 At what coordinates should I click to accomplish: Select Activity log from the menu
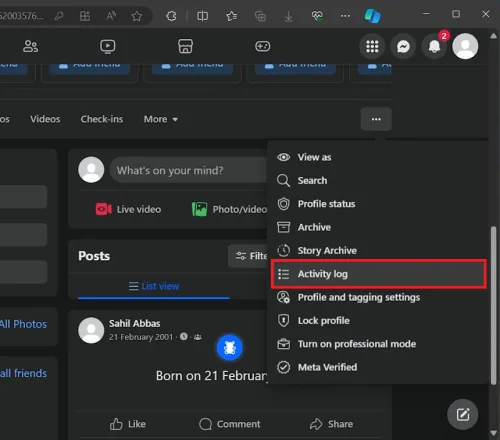(379, 274)
